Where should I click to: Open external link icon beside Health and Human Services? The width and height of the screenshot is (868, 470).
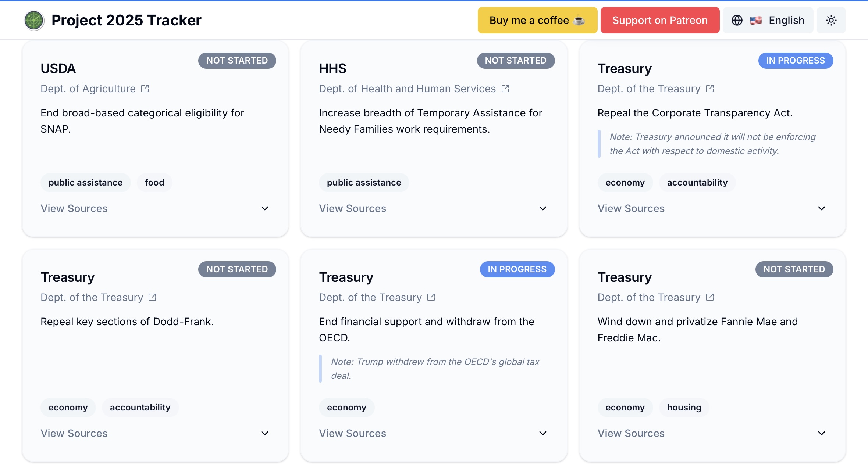505,89
